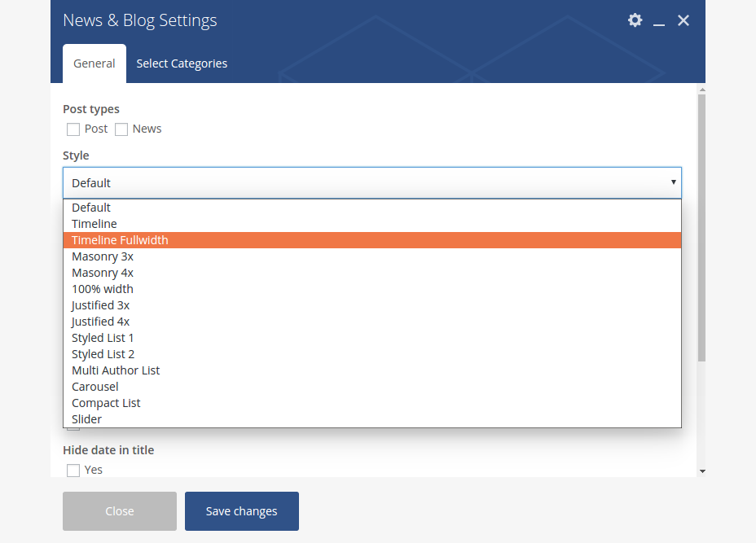The image size is (756, 543).
Task: Open the General tab
Action: (x=94, y=63)
